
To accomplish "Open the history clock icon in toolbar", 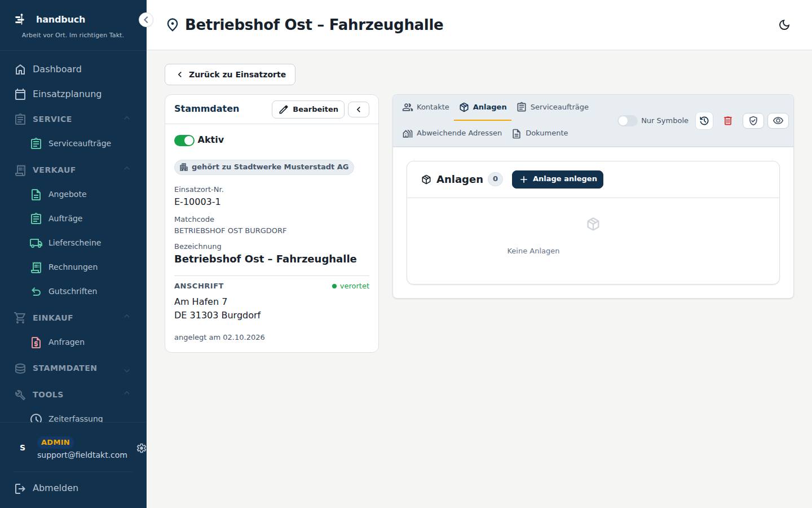I will pos(704,121).
